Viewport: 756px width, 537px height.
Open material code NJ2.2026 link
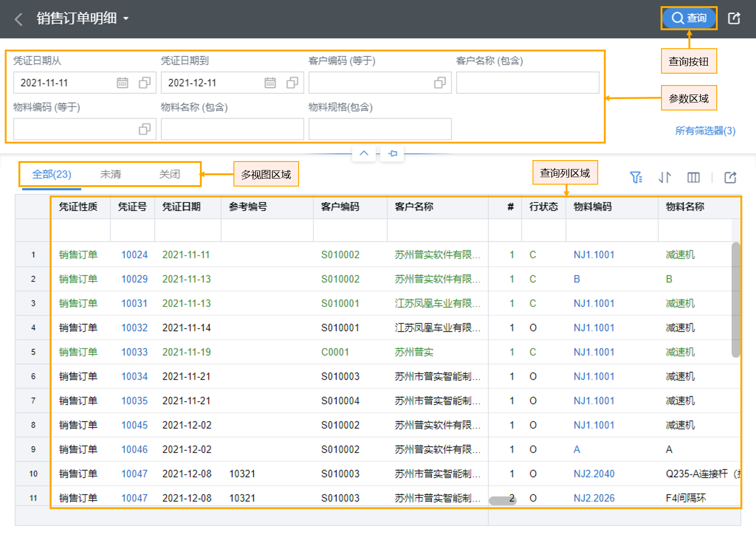point(594,498)
